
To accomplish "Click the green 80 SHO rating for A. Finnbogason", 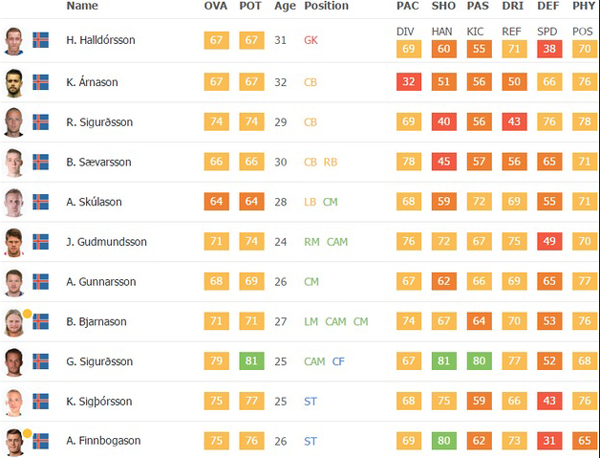I will click(444, 440).
